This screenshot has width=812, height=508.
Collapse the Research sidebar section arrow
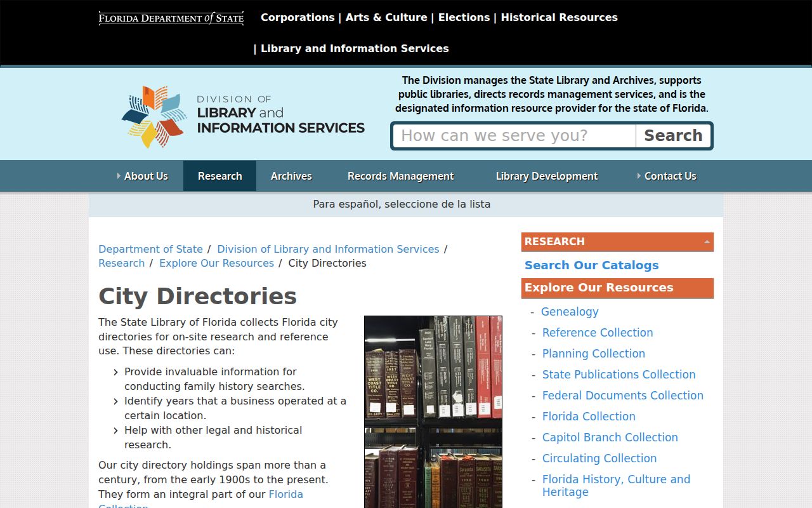[x=707, y=242]
